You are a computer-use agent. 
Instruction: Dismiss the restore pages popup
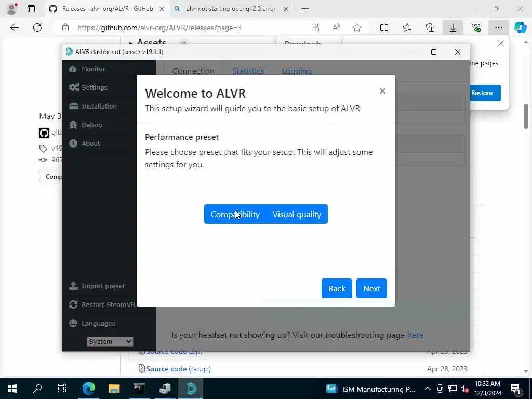coord(501,44)
